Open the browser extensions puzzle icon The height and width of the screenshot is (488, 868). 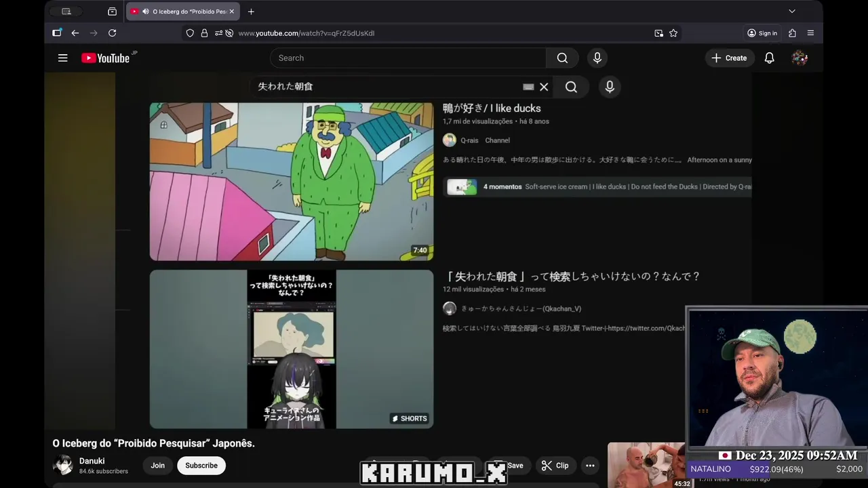792,33
